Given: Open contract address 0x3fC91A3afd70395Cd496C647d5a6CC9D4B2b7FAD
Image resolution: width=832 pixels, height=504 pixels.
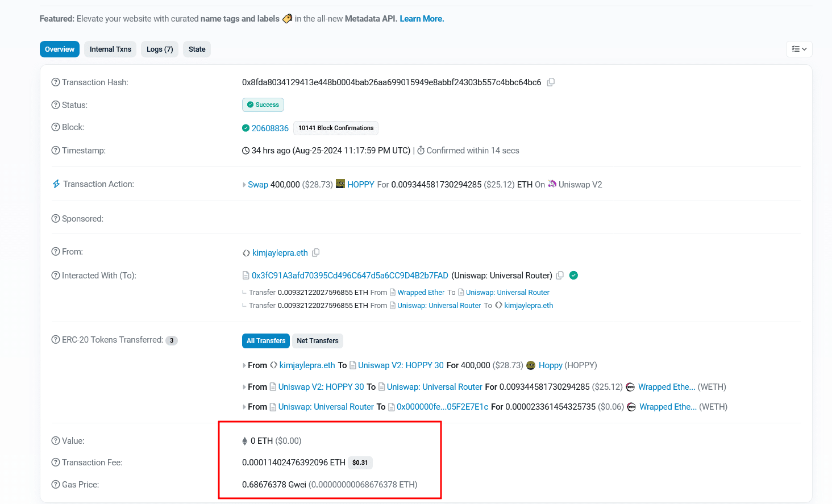Looking at the screenshot, I should [x=350, y=276].
